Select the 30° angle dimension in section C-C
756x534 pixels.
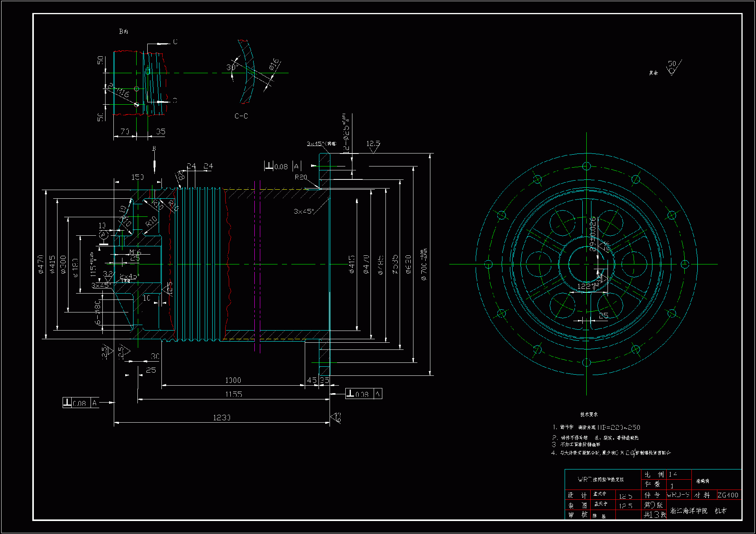231,67
